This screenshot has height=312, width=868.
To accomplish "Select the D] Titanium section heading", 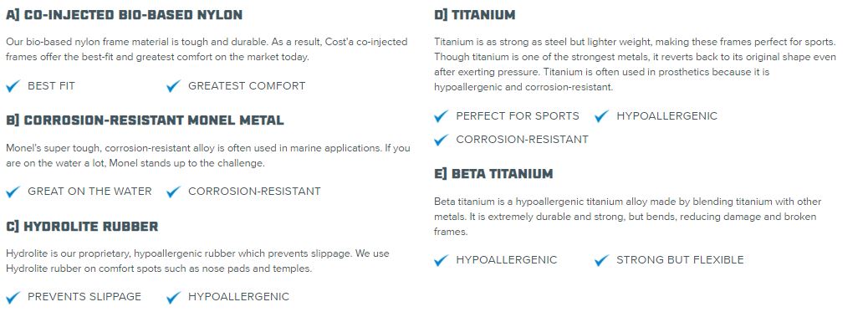I will click(475, 15).
